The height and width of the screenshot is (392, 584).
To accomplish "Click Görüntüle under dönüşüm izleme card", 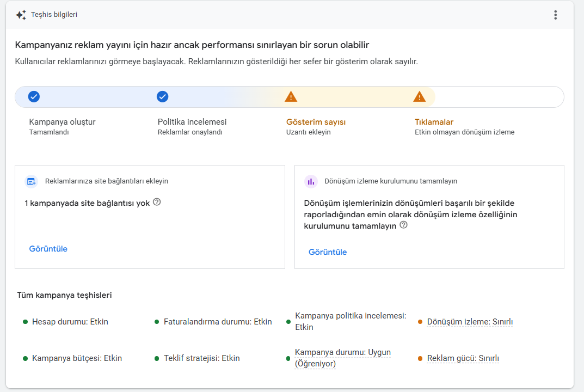I will pos(328,252).
